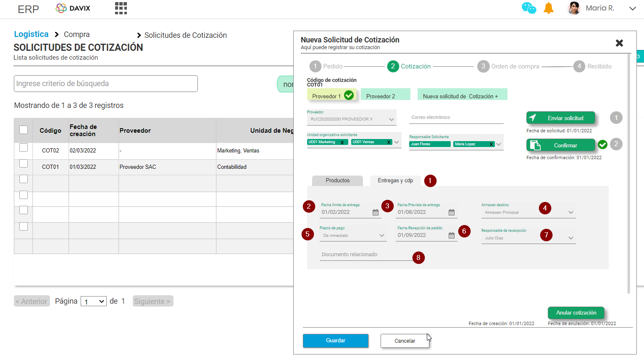The width and height of the screenshot is (644, 357).
Task: Open the apps grid launcher icon
Action: click(121, 8)
